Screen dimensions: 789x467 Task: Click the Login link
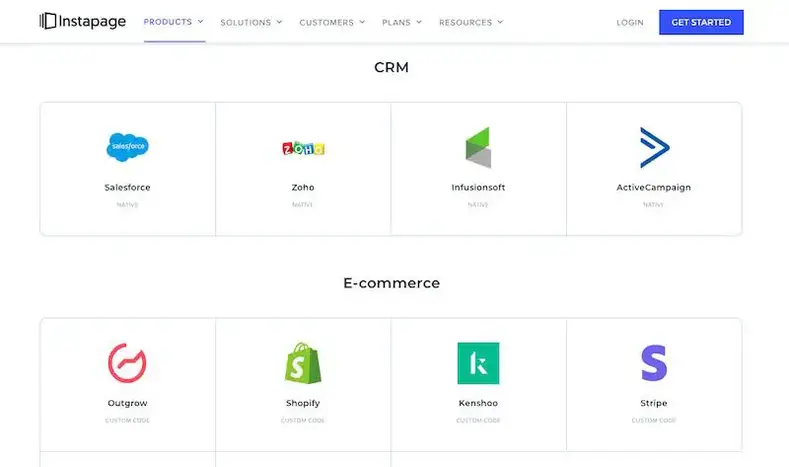point(630,23)
